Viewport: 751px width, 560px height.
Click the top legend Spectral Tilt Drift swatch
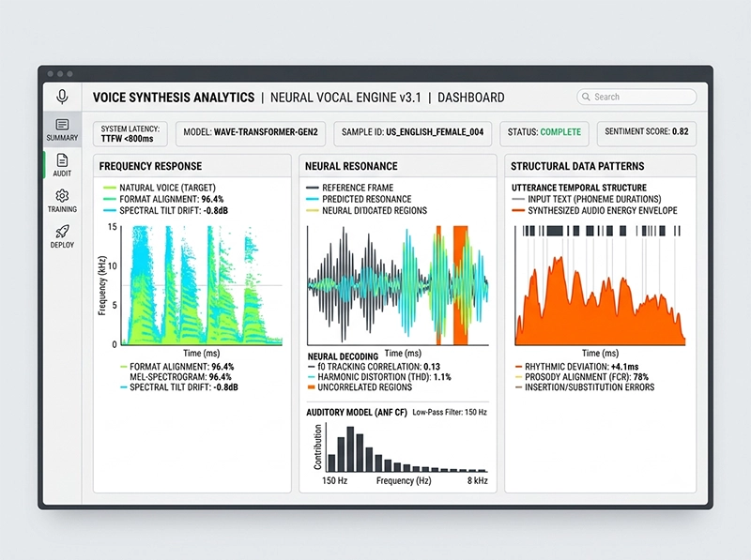(109, 211)
